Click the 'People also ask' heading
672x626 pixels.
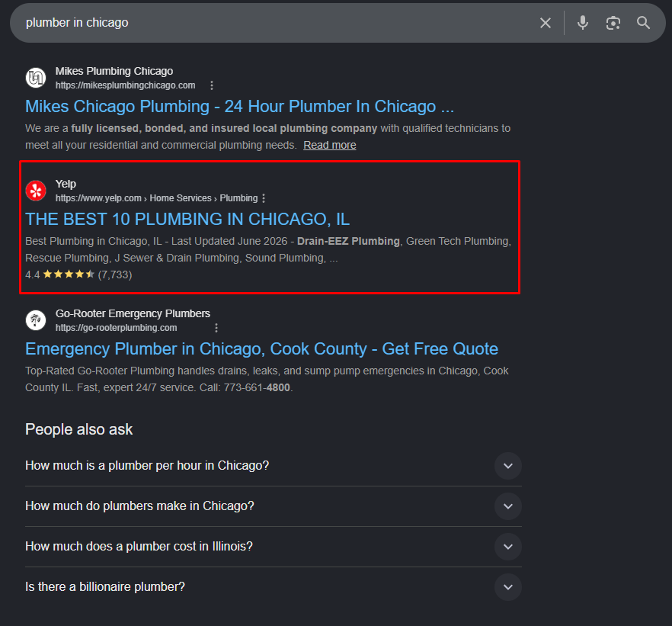pyautogui.click(x=79, y=429)
